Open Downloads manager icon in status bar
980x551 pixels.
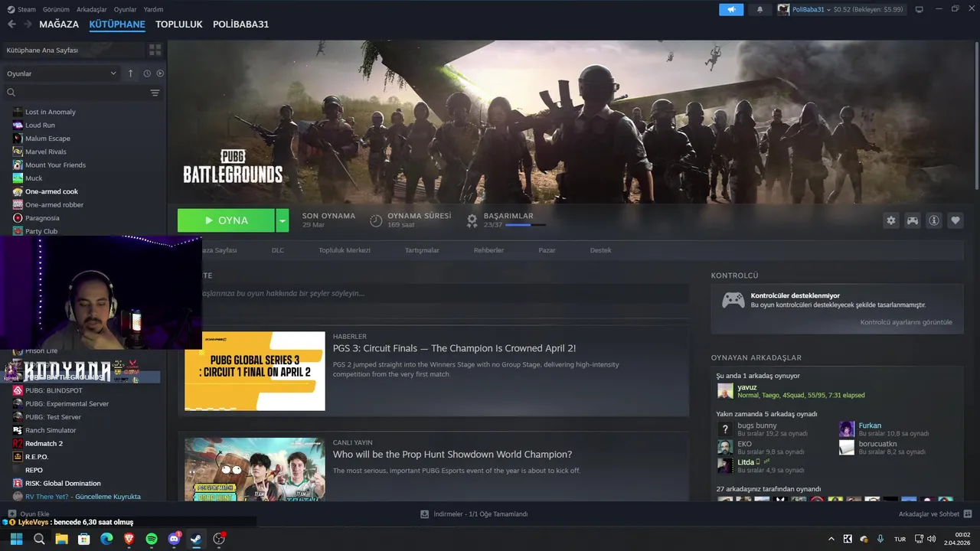tap(424, 514)
